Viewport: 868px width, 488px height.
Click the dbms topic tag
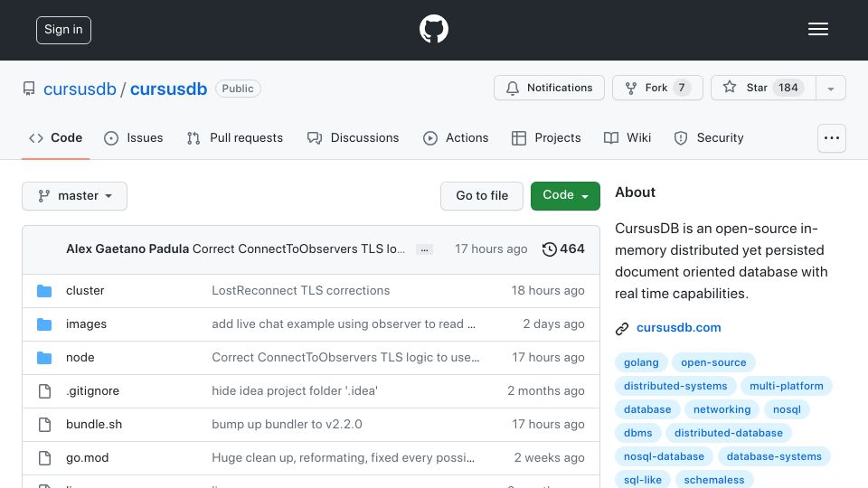[637, 433]
